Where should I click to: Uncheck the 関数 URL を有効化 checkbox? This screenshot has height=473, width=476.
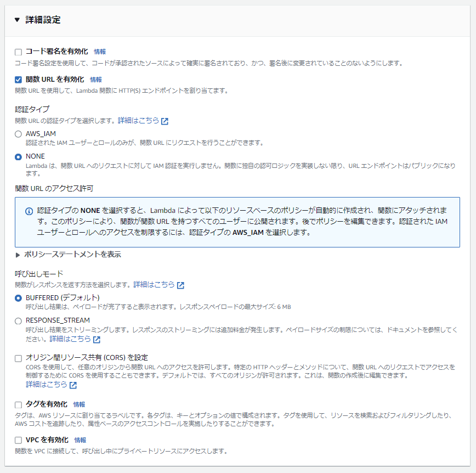(x=19, y=80)
